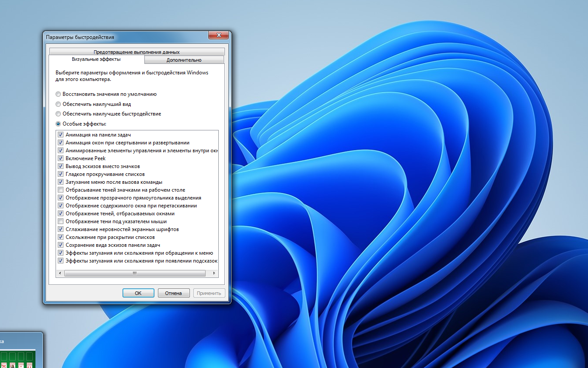
Task: Click the Применить button
Action: click(209, 293)
